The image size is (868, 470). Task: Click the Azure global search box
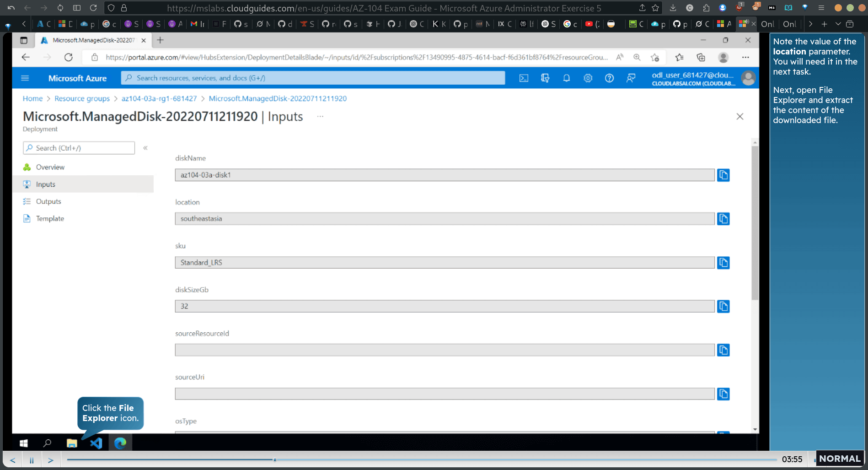(313, 78)
